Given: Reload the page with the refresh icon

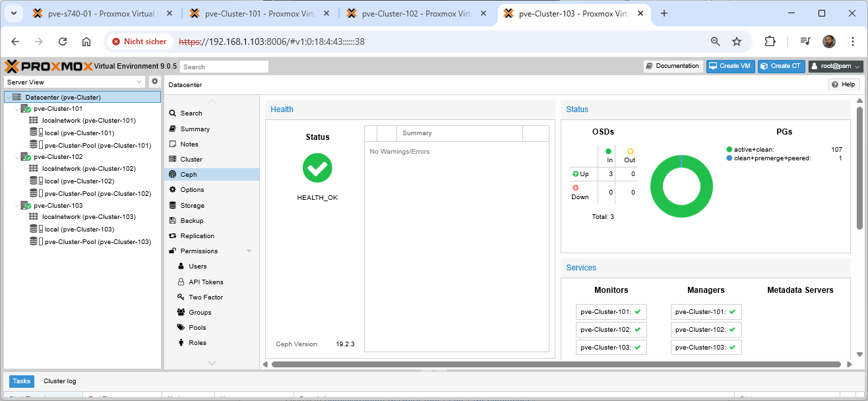Looking at the screenshot, I should click(63, 41).
